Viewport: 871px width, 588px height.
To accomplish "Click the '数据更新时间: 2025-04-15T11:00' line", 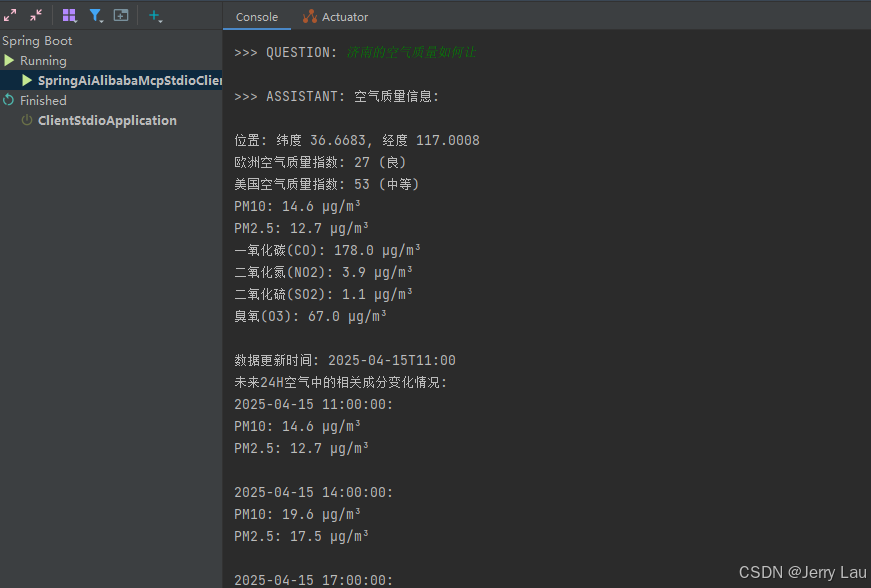I will pyautogui.click(x=345, y=360).
